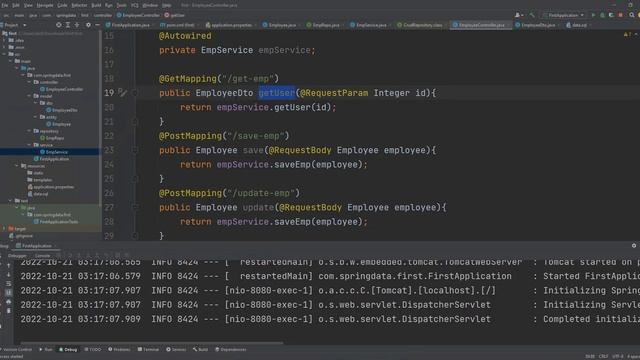
Task: Collapse the controller folder in tree
Action: click(x=29, y=82)
